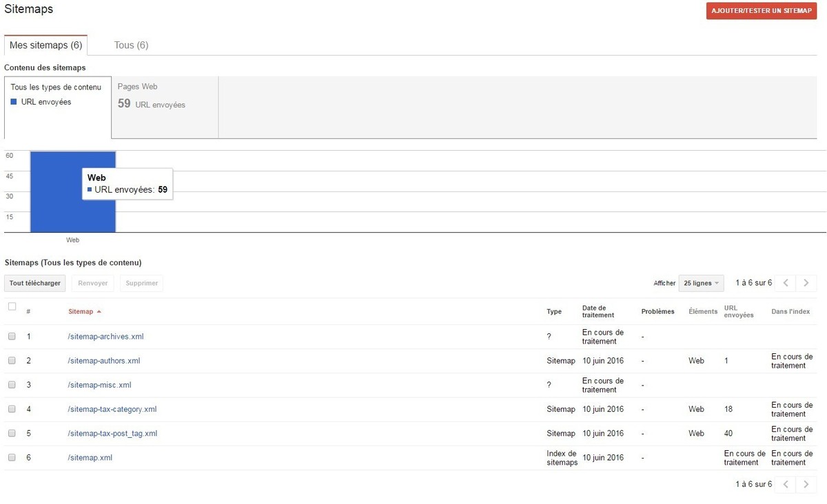Click the top next page arrow
This screenshot has height=504, width=827.
pos(806,283)
